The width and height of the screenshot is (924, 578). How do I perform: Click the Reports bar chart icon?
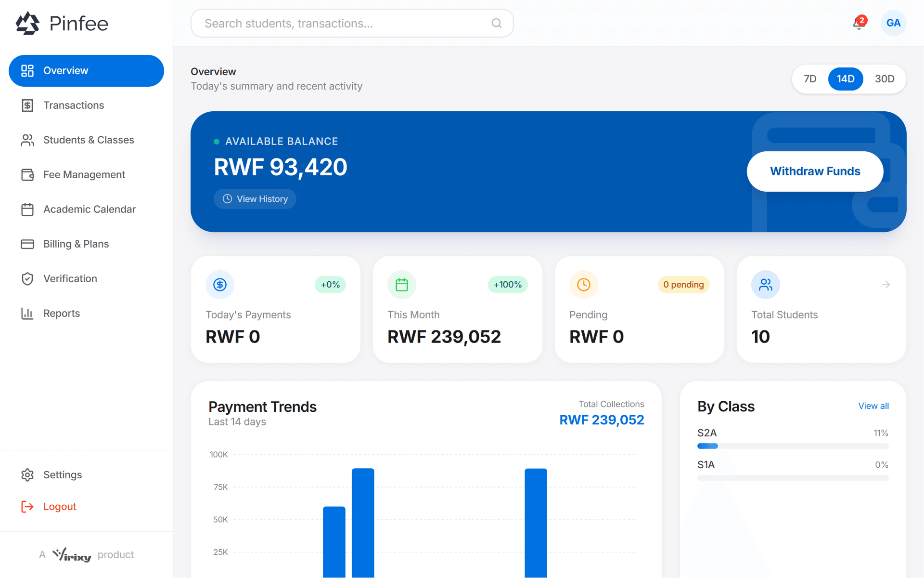pyautogui.click(x=27, y=314)
